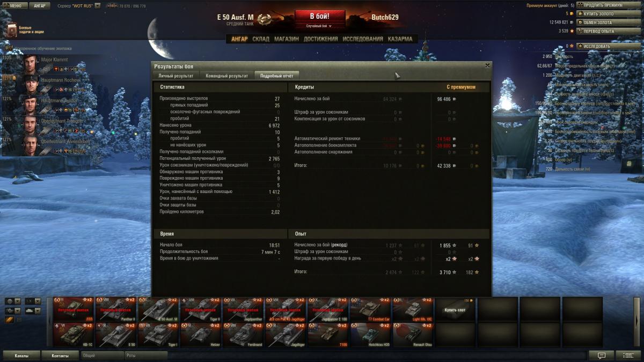Open the КАЗАРМА barracks tab
644x362 pixels.
point(400,39)
